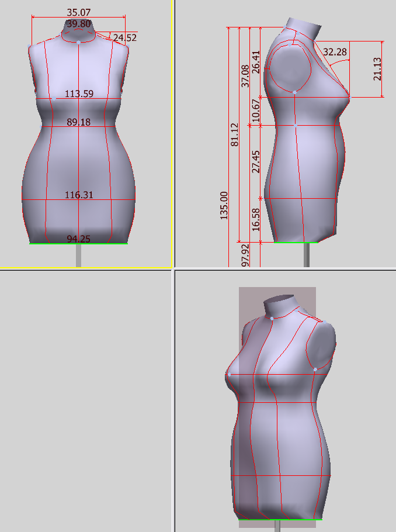The image size is (396, 532).
Task: Select the 81.12 torso height dimension
Action: coord(235,134)
